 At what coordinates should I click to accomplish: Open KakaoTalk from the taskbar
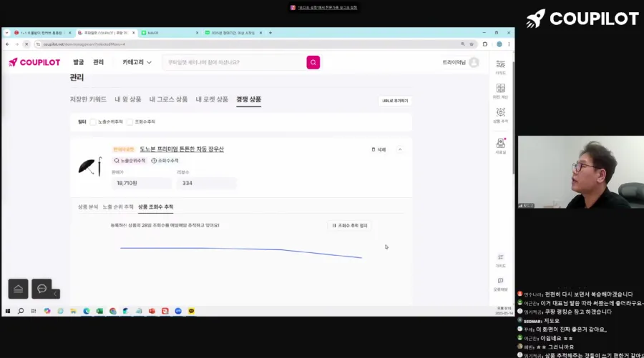(x=191, y=312)
